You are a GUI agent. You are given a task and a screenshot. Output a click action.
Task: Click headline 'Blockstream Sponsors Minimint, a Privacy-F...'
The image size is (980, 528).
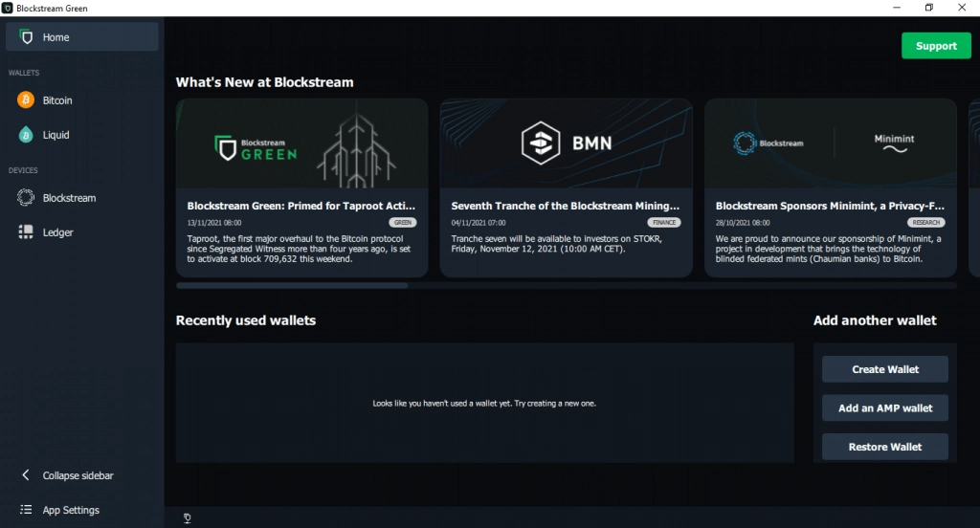tap(830, 206)
